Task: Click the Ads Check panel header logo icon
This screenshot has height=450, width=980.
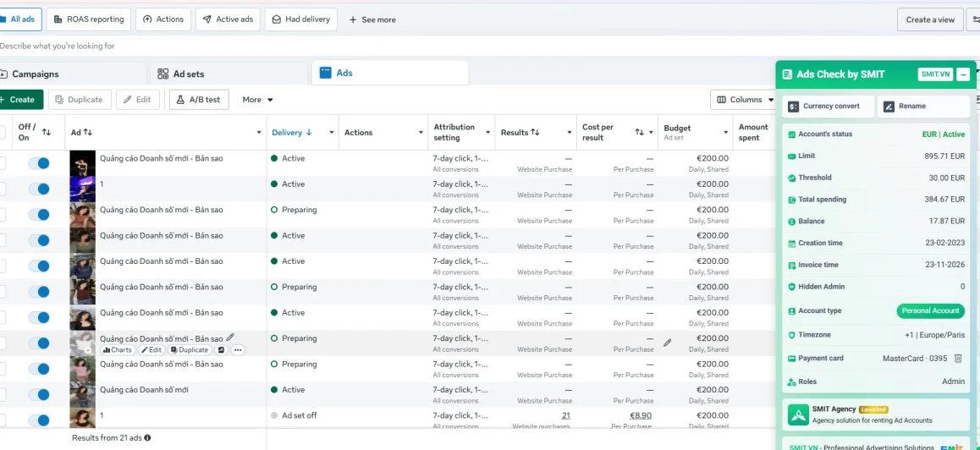Action: point(788,74)
